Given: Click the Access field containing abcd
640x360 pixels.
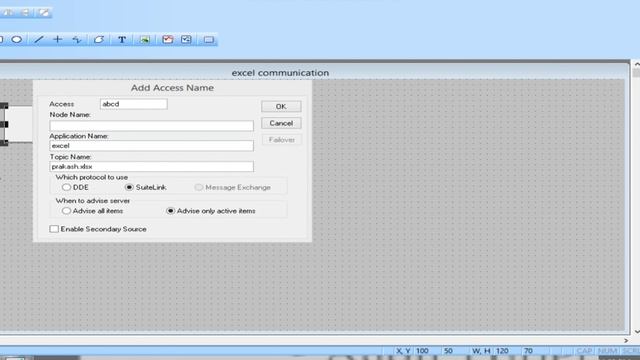Looking at the screenshot, I should coord(133,104).
